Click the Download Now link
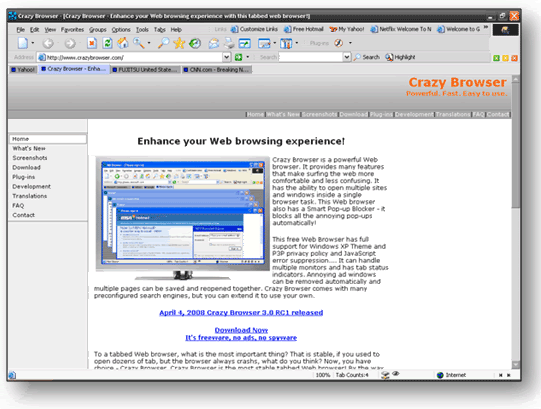 click(241, 330)
